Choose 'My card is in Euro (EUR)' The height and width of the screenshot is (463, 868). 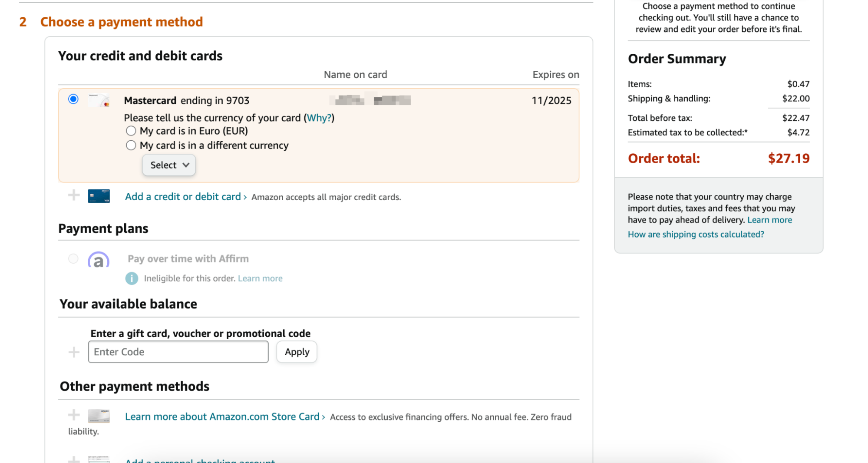coord(131,131)
